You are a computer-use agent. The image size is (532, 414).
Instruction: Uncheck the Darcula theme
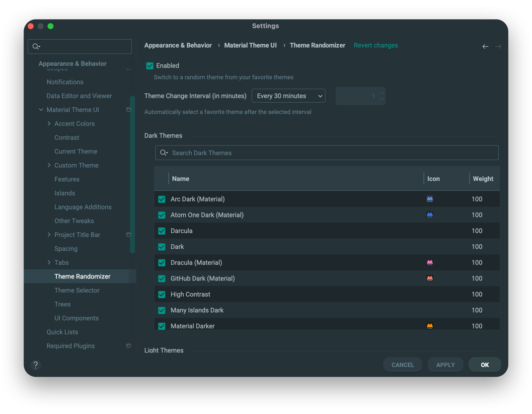(x=161, y=230)
